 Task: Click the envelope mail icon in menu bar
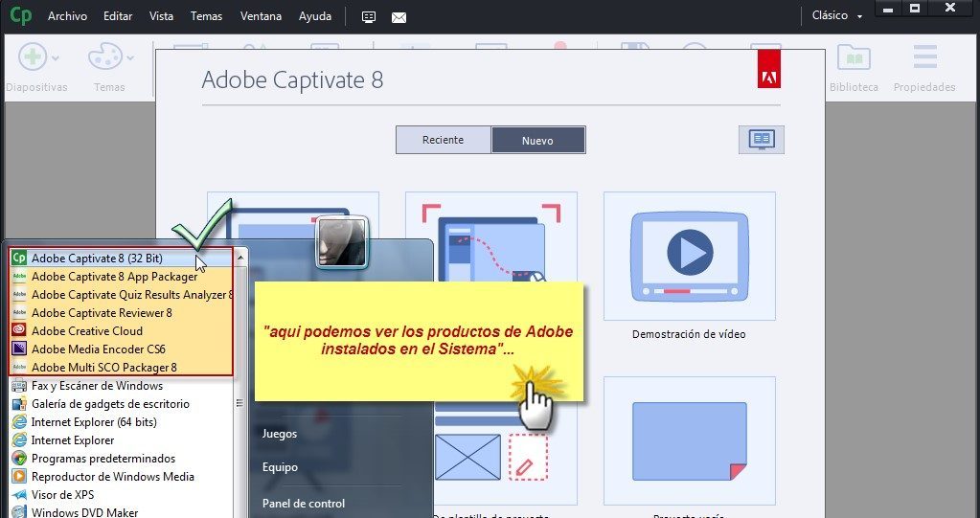399,17
